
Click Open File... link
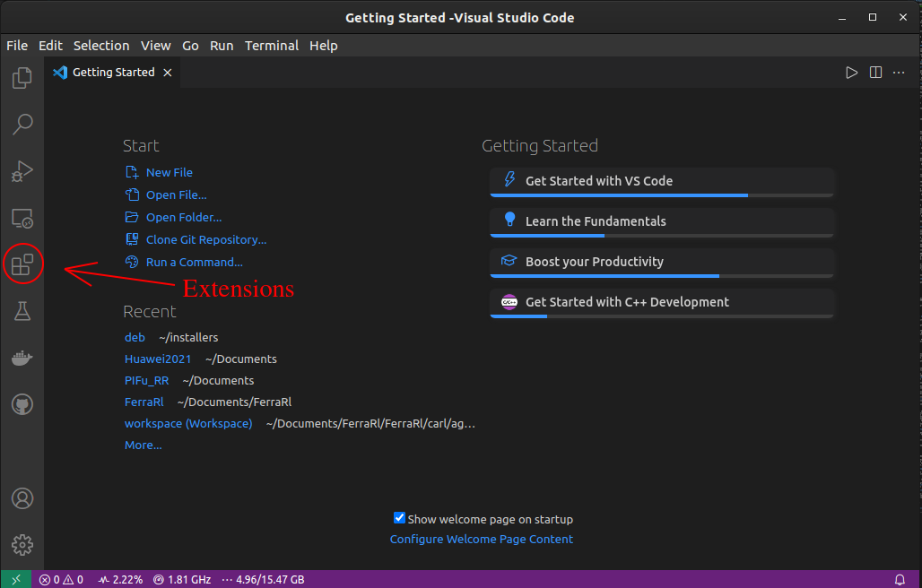coord(177,195)
